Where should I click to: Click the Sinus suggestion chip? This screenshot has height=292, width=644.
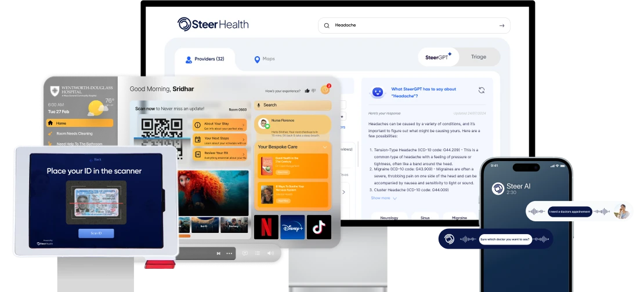coord(425,217)
